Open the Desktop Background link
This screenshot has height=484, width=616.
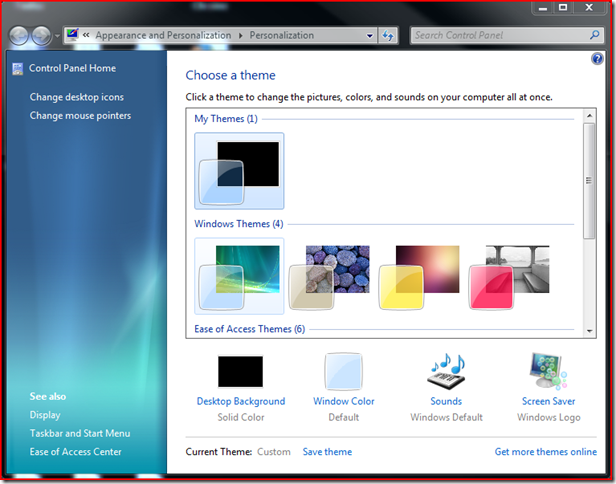tap(241, 401)
